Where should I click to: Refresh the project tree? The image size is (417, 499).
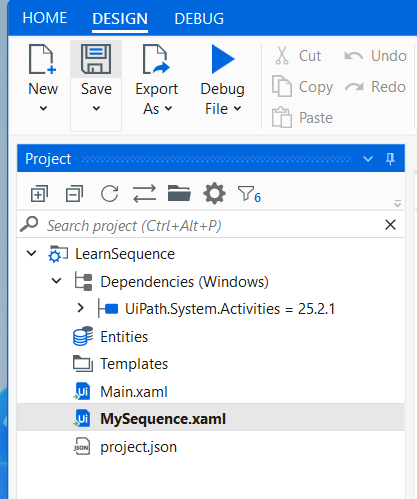(110, 194)
